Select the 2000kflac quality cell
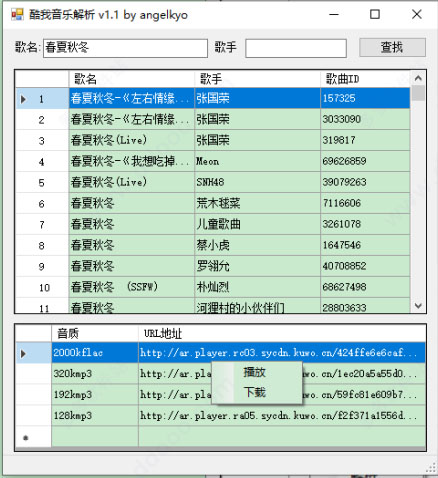Viewport: 438px width, 478px height. (x=95, y=353)
